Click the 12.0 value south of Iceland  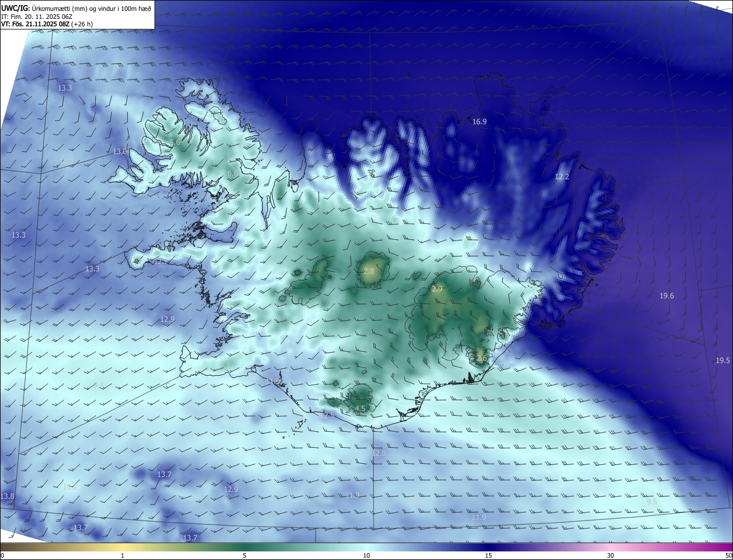click(379, 453)
